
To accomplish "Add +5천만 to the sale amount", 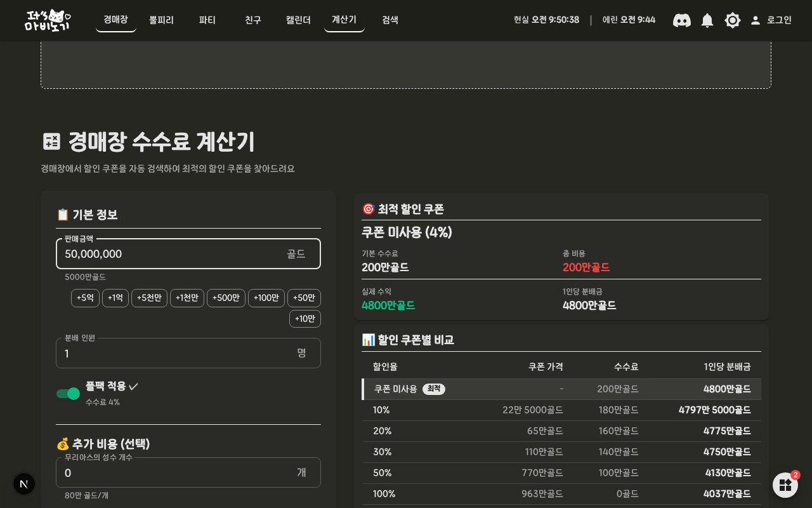I will click(149, 298).
